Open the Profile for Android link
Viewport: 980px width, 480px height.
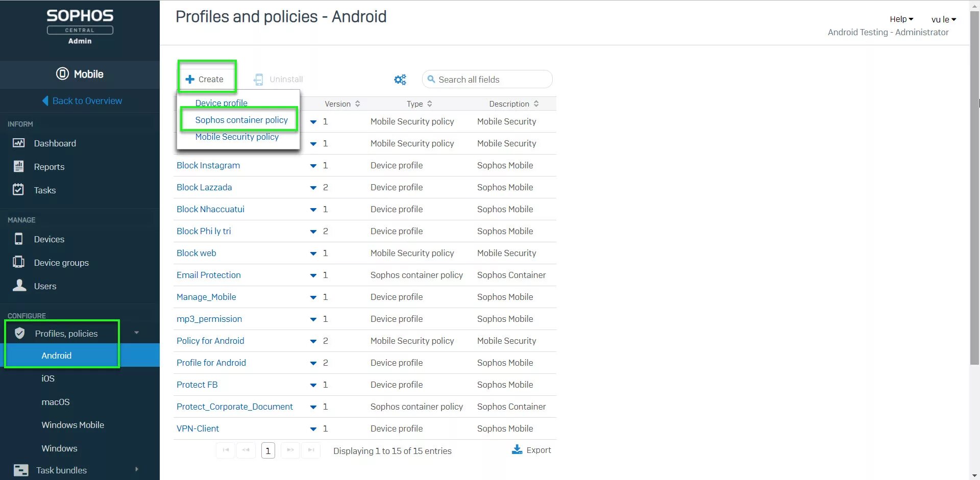tap(211, 363)
